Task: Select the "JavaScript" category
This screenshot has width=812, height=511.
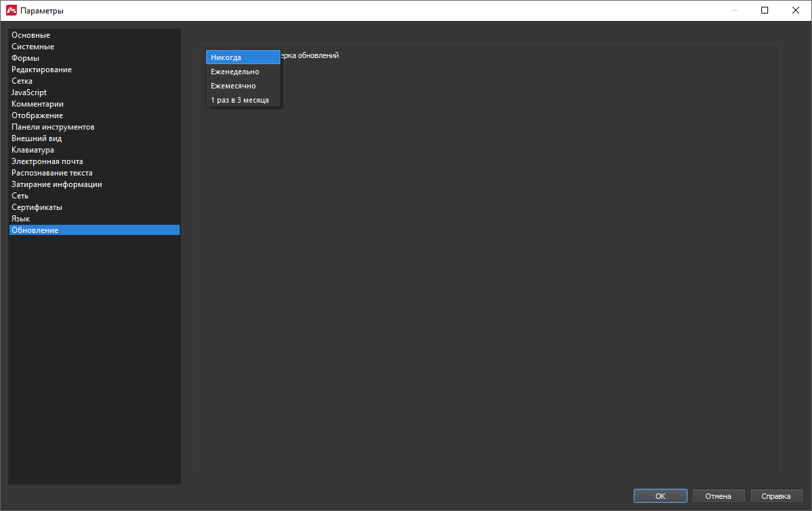Action: [x=29, y=92]
